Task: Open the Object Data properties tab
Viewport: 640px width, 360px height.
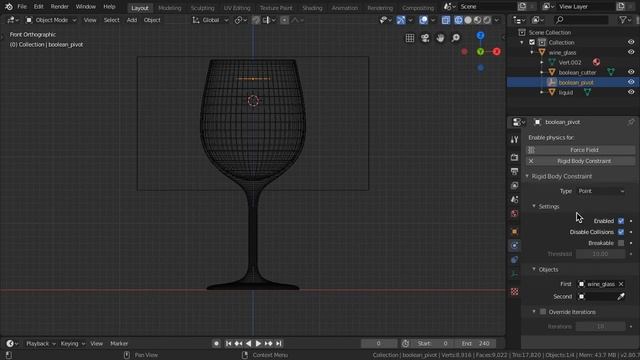Action: coord(514,274)
